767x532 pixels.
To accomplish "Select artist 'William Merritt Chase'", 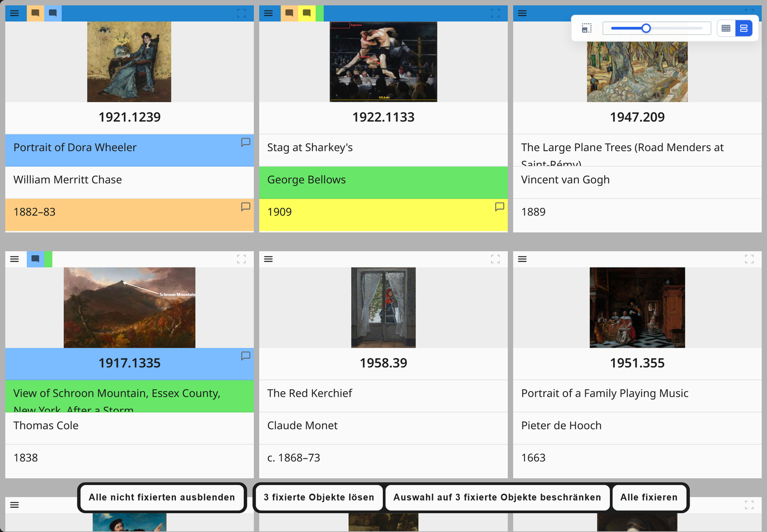I will coord(67,180).
